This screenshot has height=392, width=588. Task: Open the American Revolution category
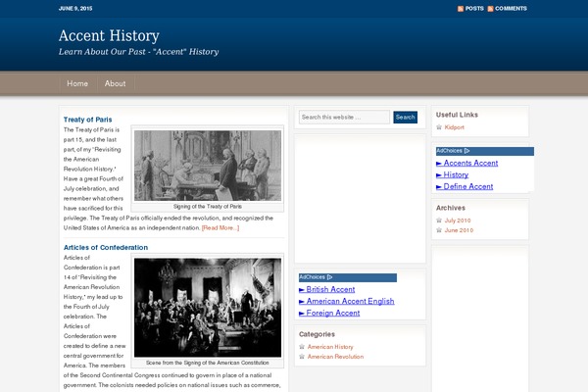(x=335, y=357)
